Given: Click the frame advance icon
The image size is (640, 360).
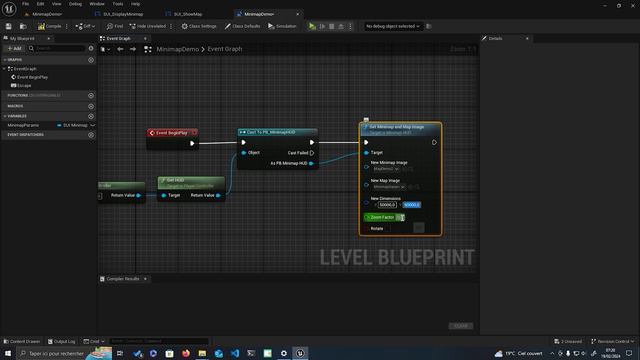Looking at the screenshot, I should 322,26.
